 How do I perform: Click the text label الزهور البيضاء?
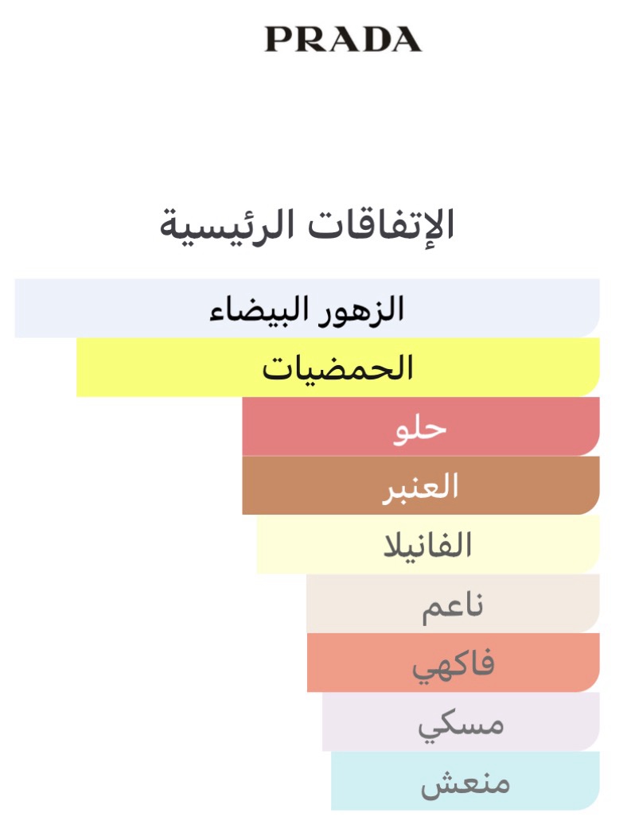tap(307, 309)
